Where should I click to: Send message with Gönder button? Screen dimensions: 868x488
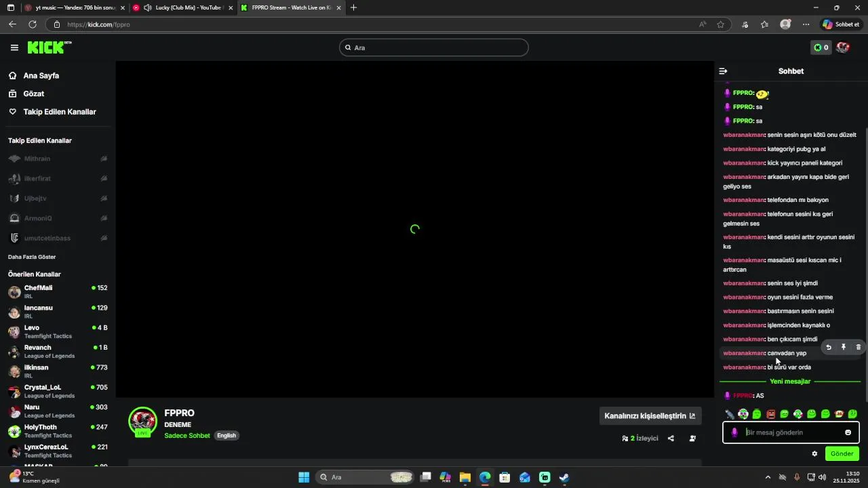point(842,454)
